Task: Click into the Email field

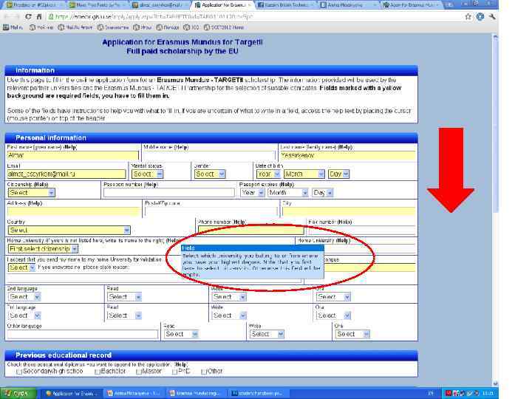Action: 66,174
